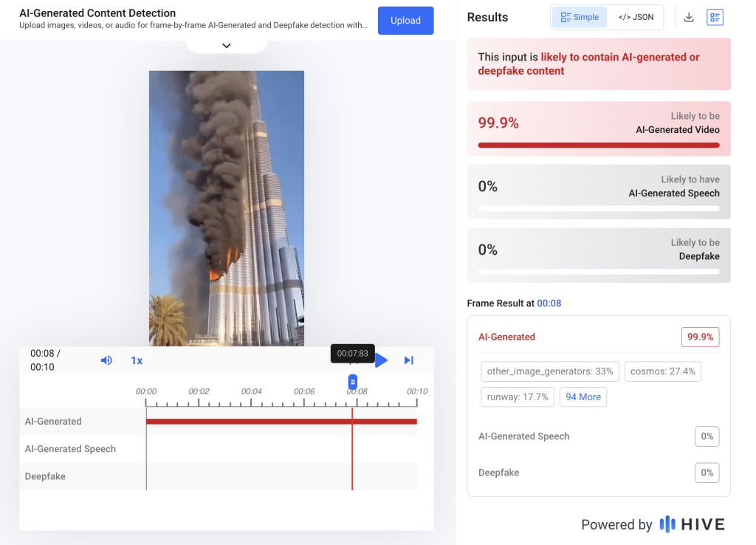
Task: Click the red AI-Generated detection bar
Action: tap(281, 422)
